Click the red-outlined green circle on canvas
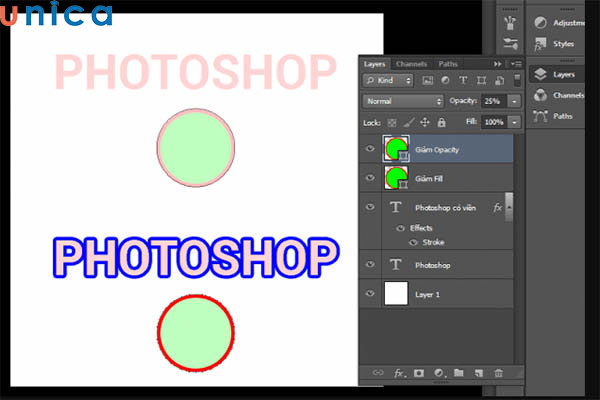Image resolution: width=600 pixels, height=400 pixels. click(196, 333)
